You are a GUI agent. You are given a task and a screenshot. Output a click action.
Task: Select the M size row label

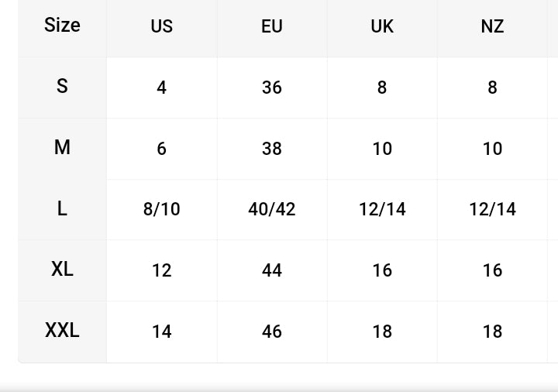pos(62,147)
